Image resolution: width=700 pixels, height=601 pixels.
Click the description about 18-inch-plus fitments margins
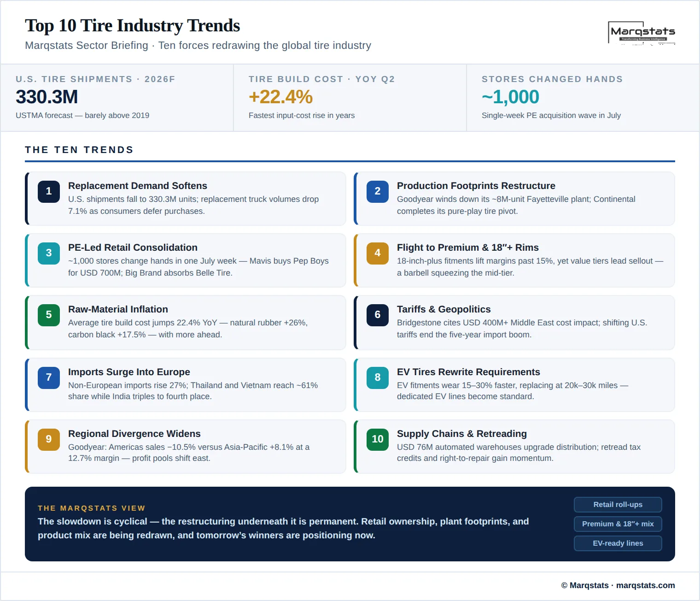click(530, 267)
